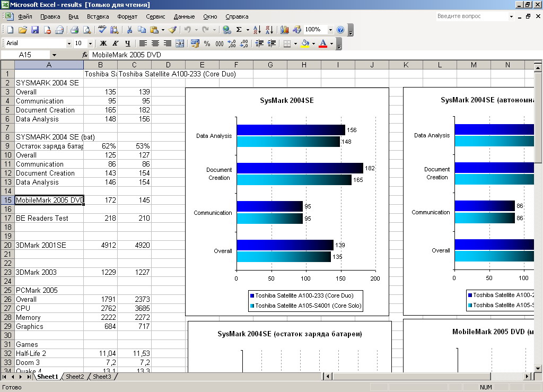Apply Percent Style formatting
Viewport: 543px width, 392px height.
207,43
